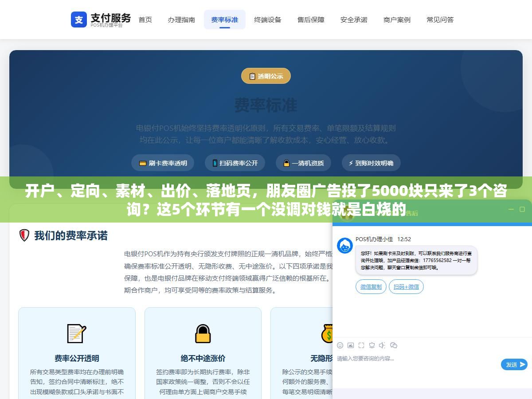The image size is (532, 399).
Task: Click the POS机办理小佳 agent avatar
Action: [345, 246]
